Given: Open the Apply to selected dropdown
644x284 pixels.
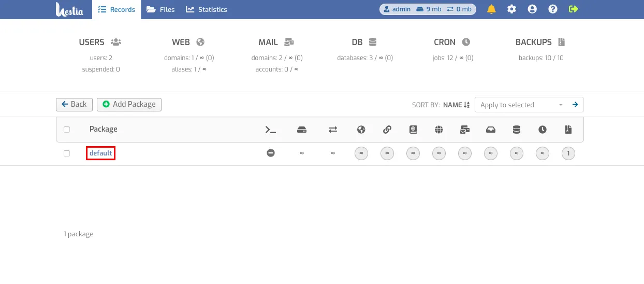Looking at the screenshot, I should pyautogui.click(x=520, y=105).
